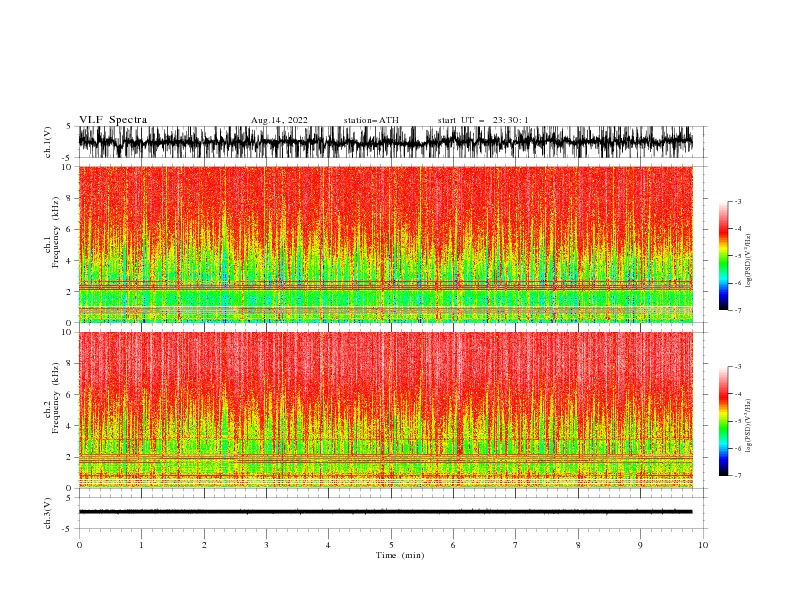Click the '-7' label on upper colorbar
This screenshot has height=612, width=792.
click(x=737, y=310)
